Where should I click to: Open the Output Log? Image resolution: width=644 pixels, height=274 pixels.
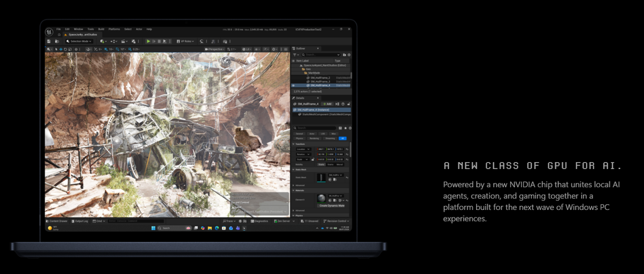point(80,221)
